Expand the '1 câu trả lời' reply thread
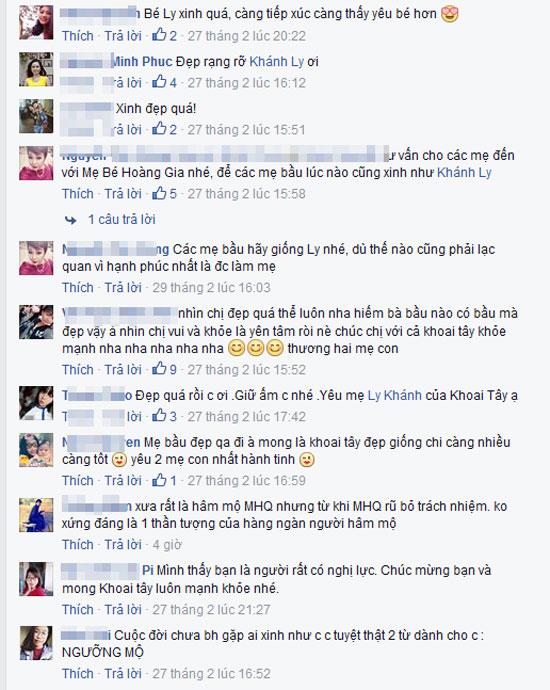550x690 pixels. pos(122,219)
